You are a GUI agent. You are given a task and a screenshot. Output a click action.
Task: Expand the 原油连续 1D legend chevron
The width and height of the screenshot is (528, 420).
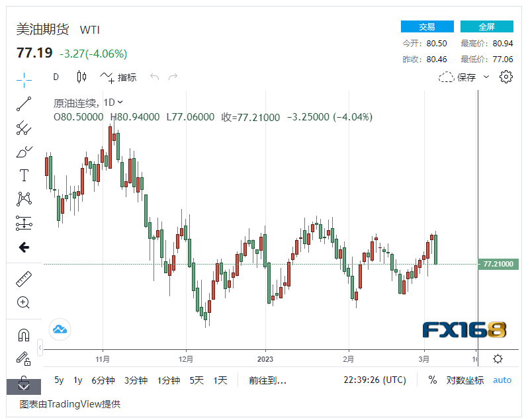(x=120, y=102)
